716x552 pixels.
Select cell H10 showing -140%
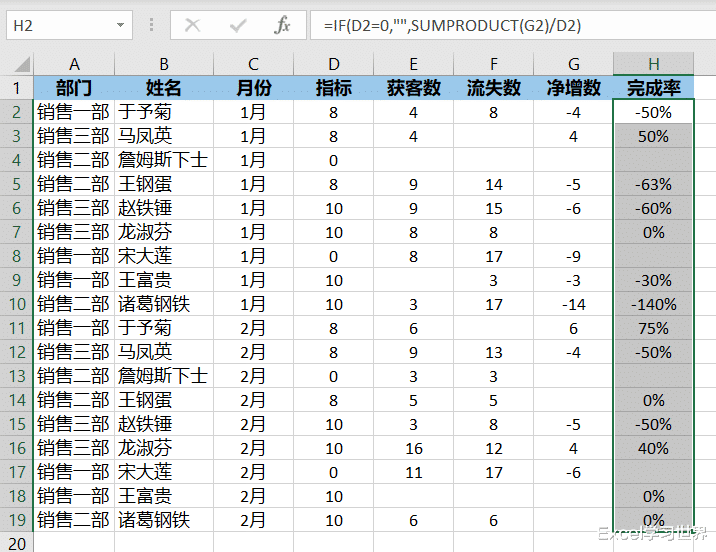[654, 304]
